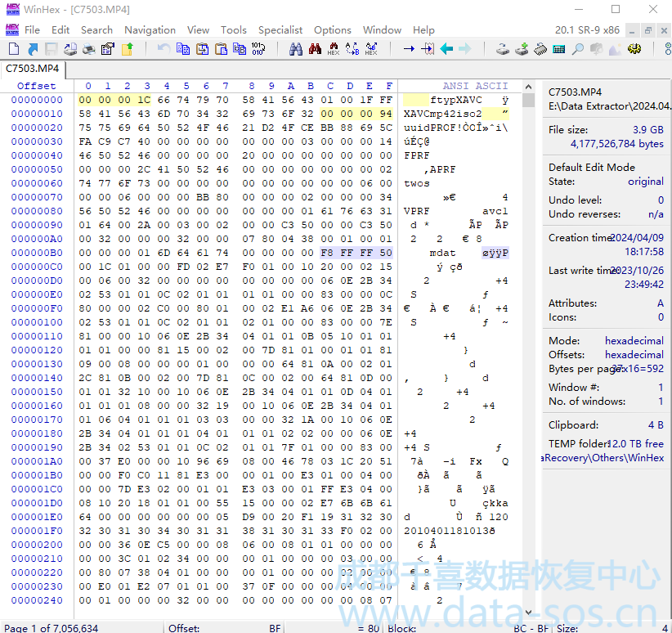Click the ANSI ASCII column header
Viewport: 672px width, 633px height.
[475, 86]
